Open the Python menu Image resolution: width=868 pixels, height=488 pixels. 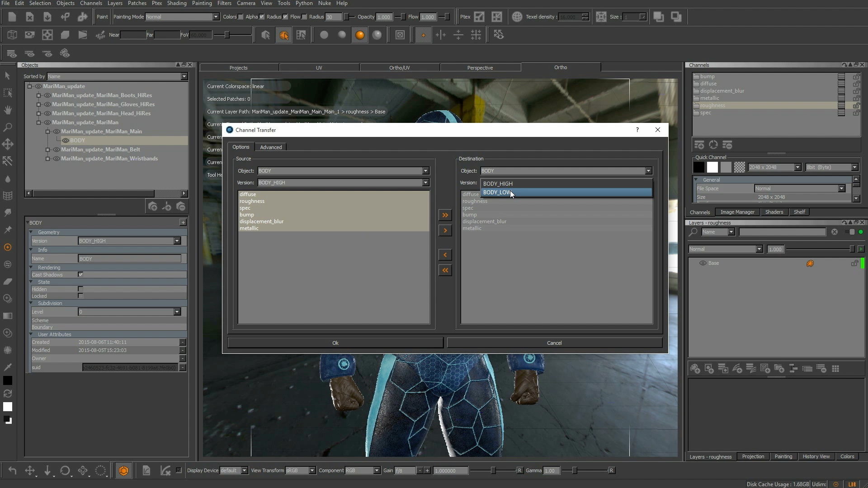coord(304,3)
